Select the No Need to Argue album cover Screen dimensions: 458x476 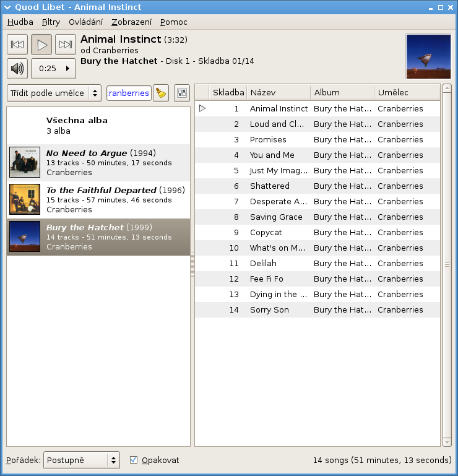[x=25, y=162]
